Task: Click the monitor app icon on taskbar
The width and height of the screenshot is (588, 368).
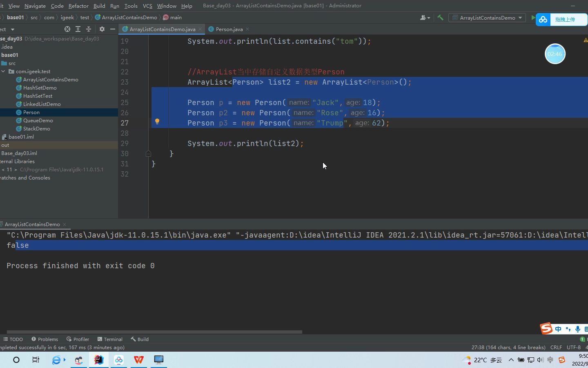Action: coord(158,360)
